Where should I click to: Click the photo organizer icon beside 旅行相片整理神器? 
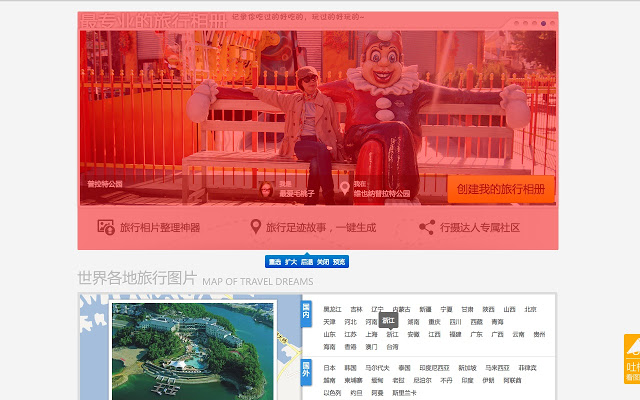click(x=106, y=227)
